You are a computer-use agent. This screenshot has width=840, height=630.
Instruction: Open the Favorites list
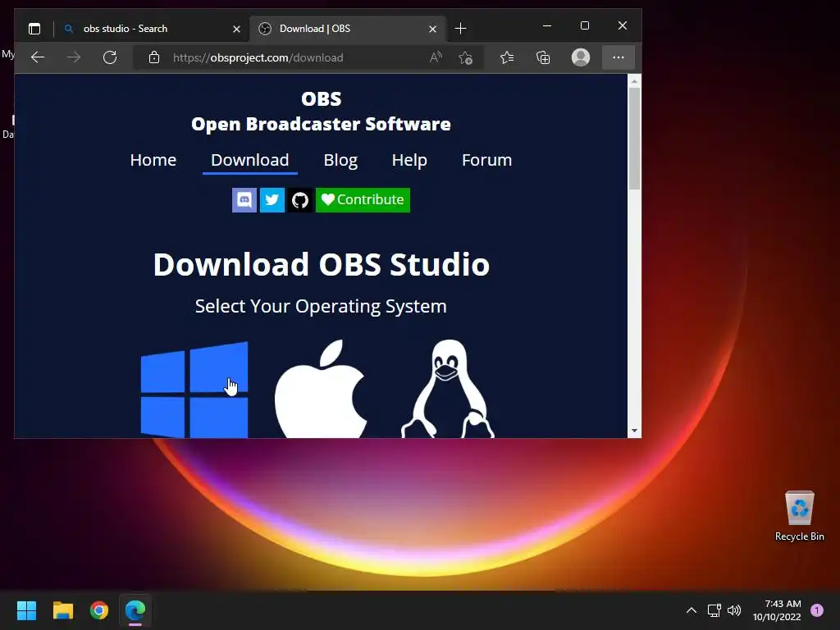507,57
